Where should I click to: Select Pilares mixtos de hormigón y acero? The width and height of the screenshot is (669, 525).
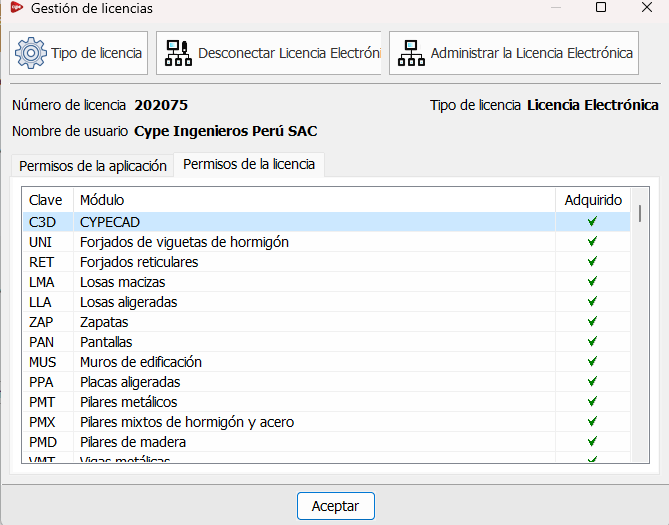pyautogui.click(x=326, y=423)
